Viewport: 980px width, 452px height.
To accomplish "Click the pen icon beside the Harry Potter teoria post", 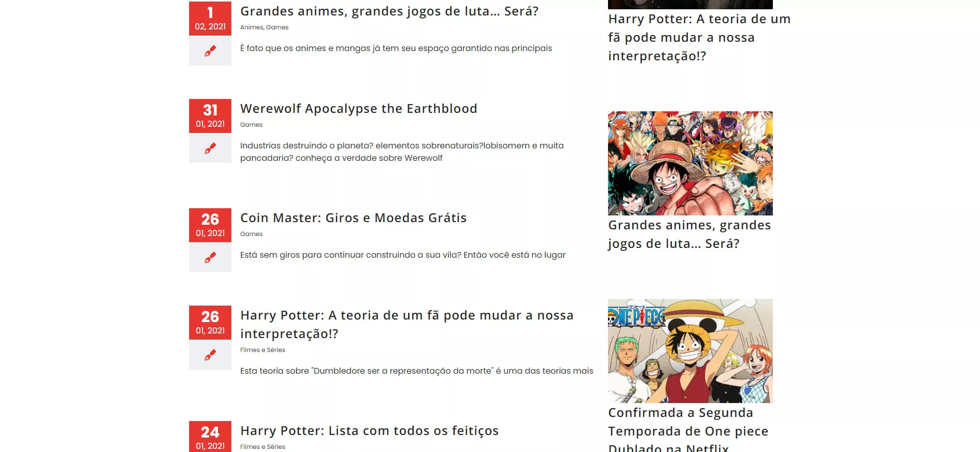I will click(x=210, y=355).
